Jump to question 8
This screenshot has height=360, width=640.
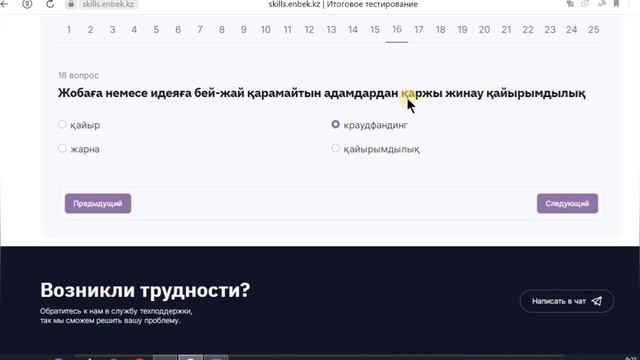222,29
